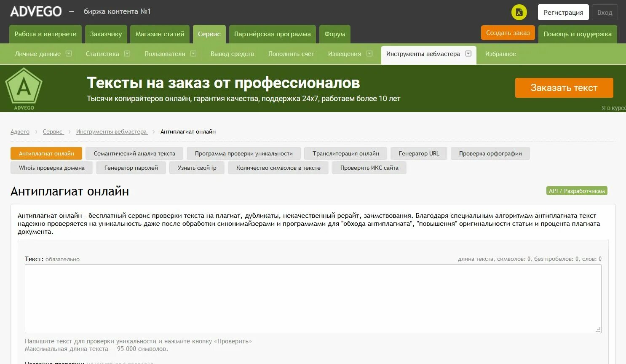626x364 pixels.
Task: Expand the Пользователи dropdown arrow
Action: [x=193, y=54]
